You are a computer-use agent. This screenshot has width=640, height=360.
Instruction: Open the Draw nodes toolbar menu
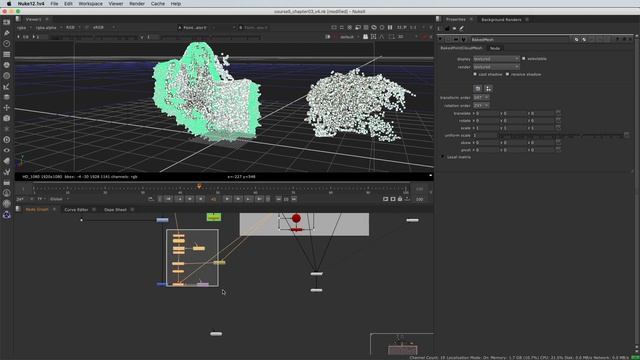(7, 33)
